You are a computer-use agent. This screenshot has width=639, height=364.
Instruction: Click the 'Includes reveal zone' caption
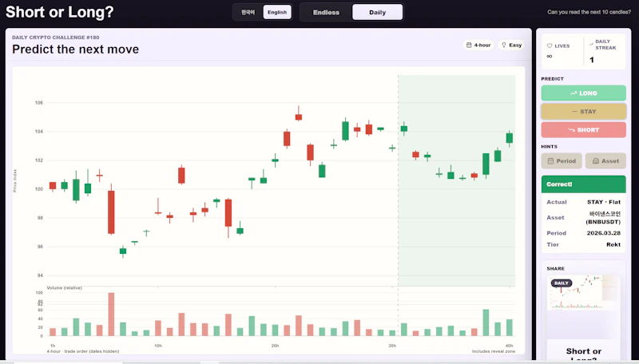pos(494,351)
